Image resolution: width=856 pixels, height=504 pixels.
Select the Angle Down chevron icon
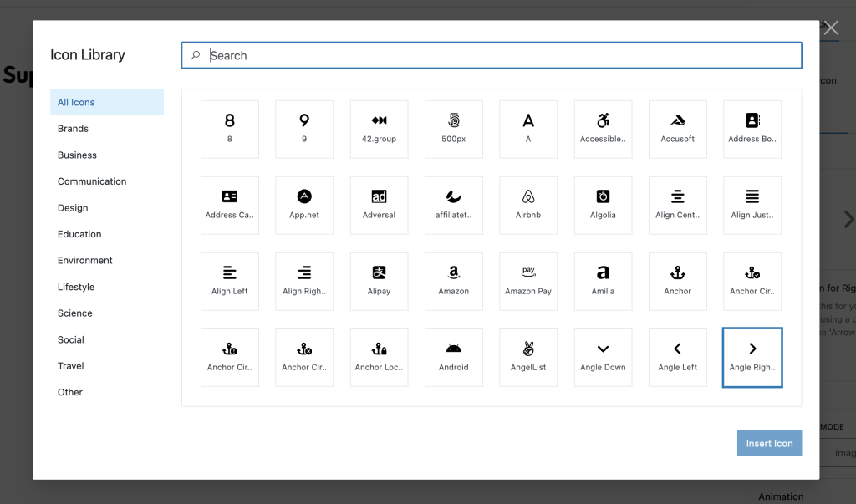(603, 357)
